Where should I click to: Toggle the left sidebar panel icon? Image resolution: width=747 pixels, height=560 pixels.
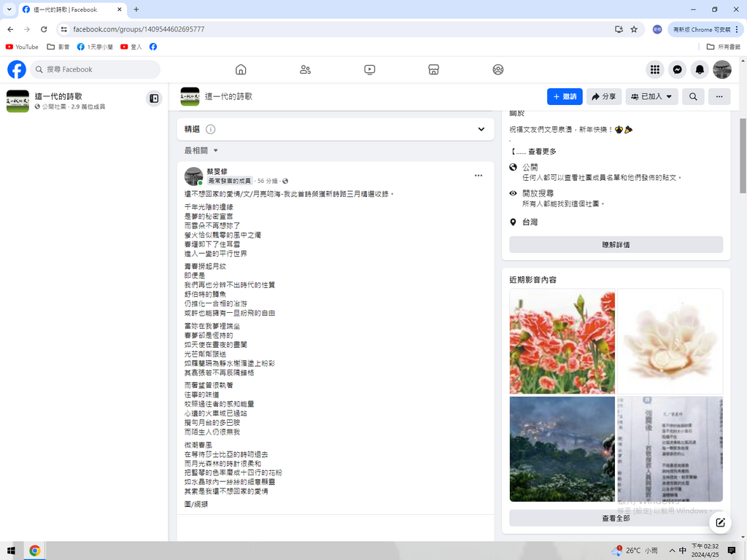pyautogui.click(x=154, y=98)
